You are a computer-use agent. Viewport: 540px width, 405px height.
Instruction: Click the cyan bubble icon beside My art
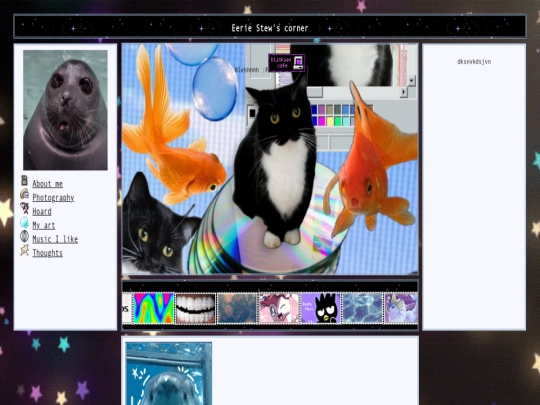tap(24, 222)
